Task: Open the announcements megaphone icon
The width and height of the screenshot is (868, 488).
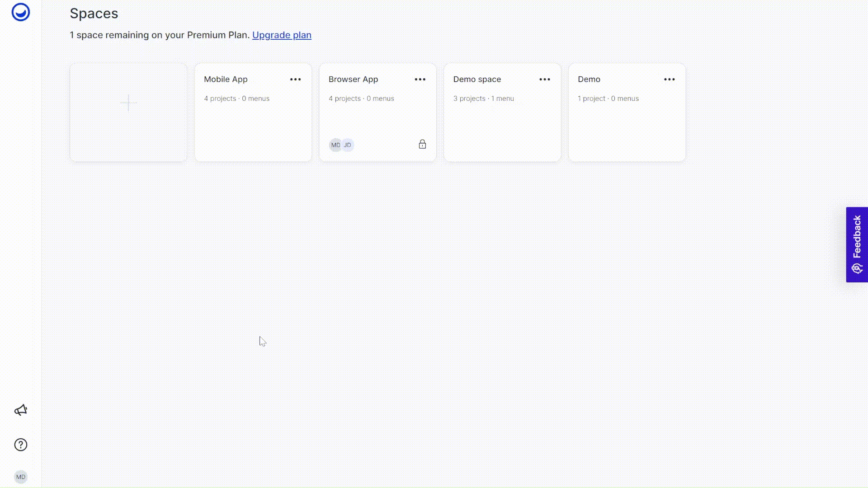Action: pyautogui.click(x=21, y=410)
